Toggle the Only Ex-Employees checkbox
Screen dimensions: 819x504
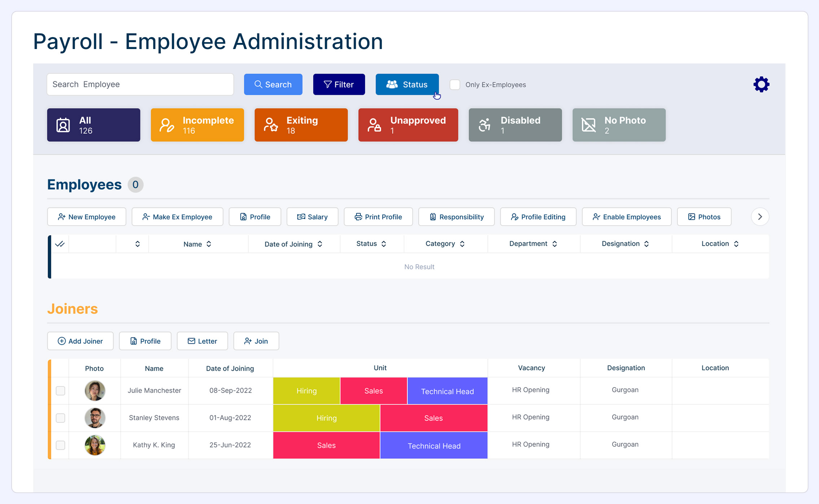[x=455, y=85]
